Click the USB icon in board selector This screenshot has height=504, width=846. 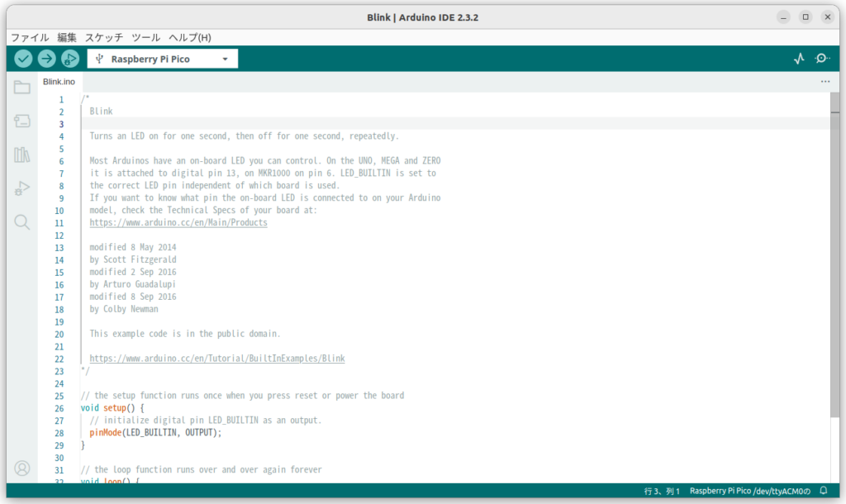(99, 59)
